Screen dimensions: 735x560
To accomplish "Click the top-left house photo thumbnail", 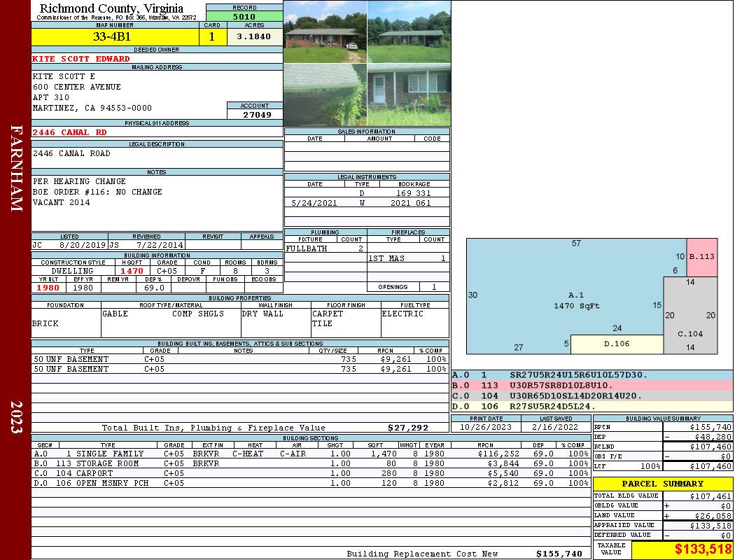I will 325,31.
